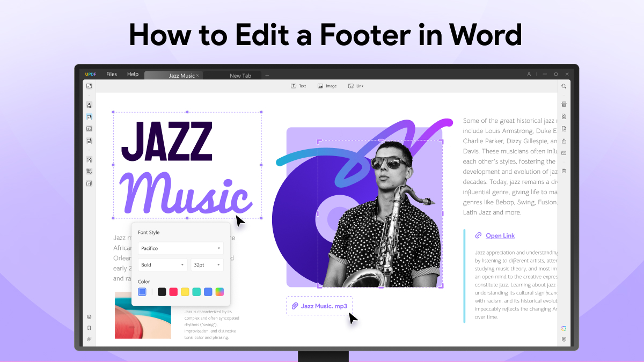
Task: Open the Files menu
Action: [112, 74]
